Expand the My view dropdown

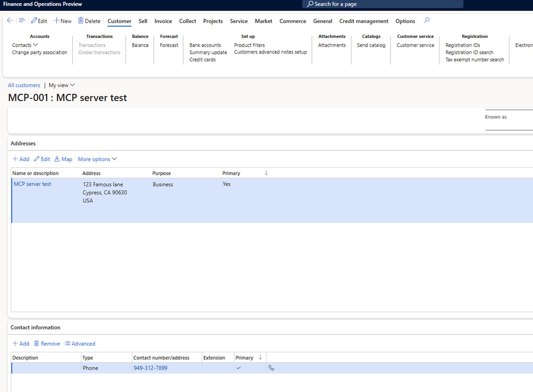tap(61, 85)
